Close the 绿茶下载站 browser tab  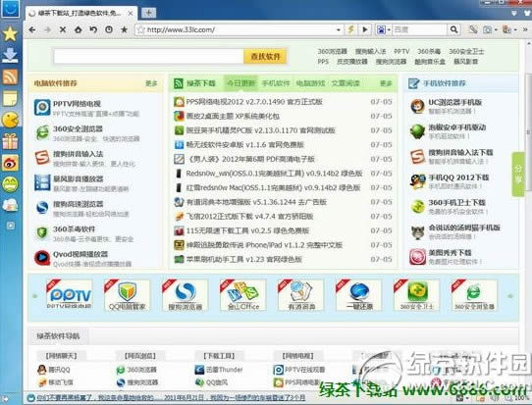[131, 13]
